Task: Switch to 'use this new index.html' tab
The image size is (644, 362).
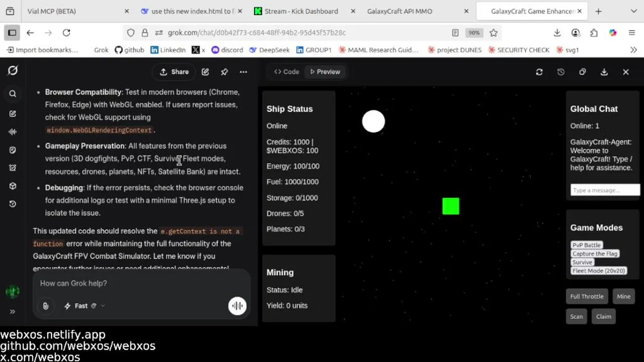Action: pos(192,11)
